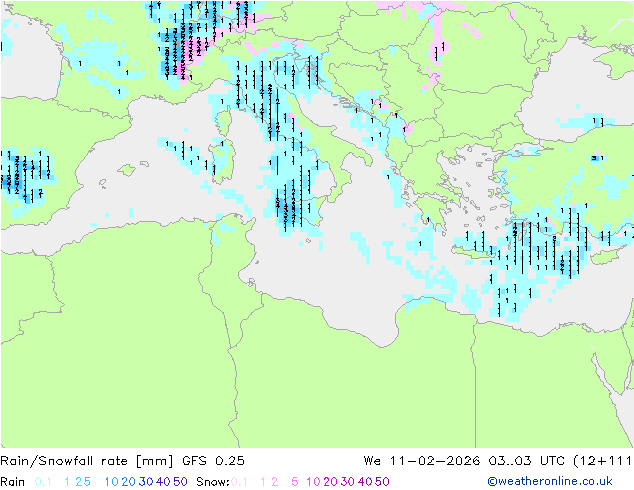Select the snow legend value 40
634x490 pixels.
pos(365,482)
